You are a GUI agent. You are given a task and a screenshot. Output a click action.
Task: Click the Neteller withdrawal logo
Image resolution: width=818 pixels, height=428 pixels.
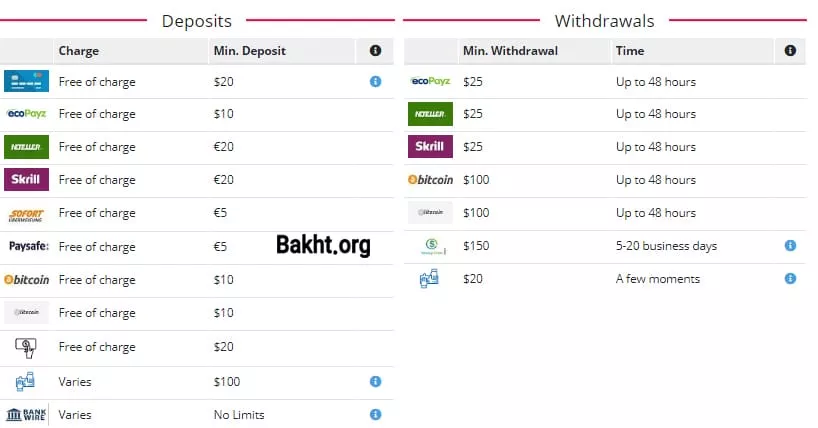coord(431,114)
